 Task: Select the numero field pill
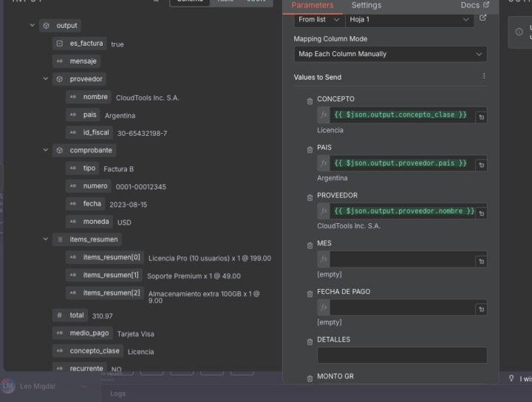coord(88,186)
